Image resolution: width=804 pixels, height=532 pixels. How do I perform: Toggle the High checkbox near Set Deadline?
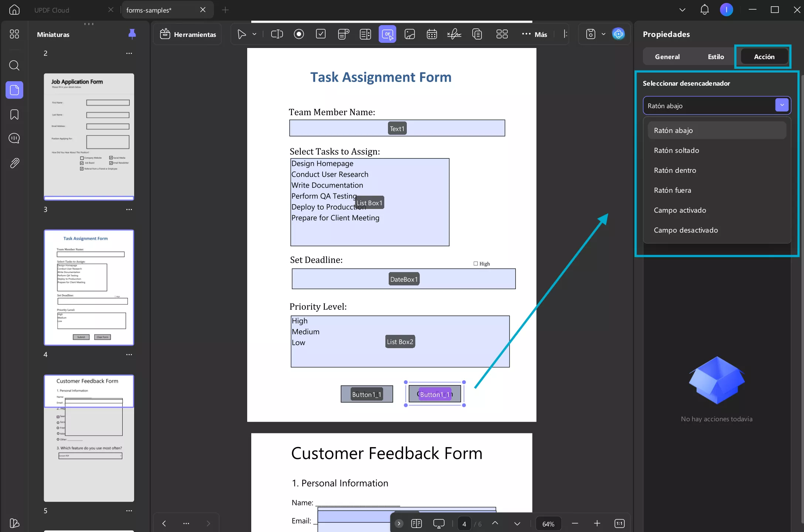(x=476, y=264)
